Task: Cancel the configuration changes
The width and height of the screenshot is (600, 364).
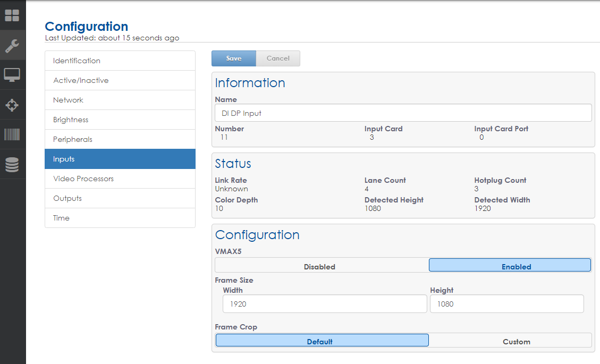Action: point(278,58)
